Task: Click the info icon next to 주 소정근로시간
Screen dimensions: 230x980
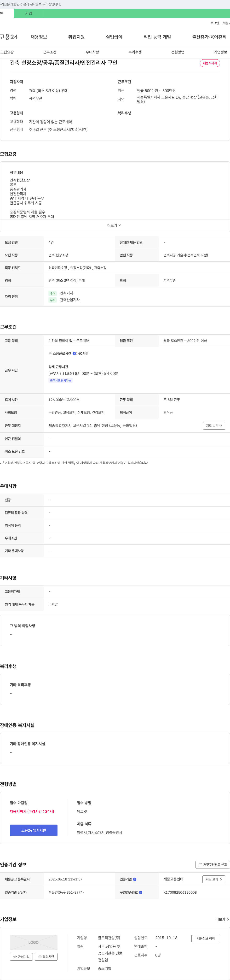Action: (x=74, y=354)
